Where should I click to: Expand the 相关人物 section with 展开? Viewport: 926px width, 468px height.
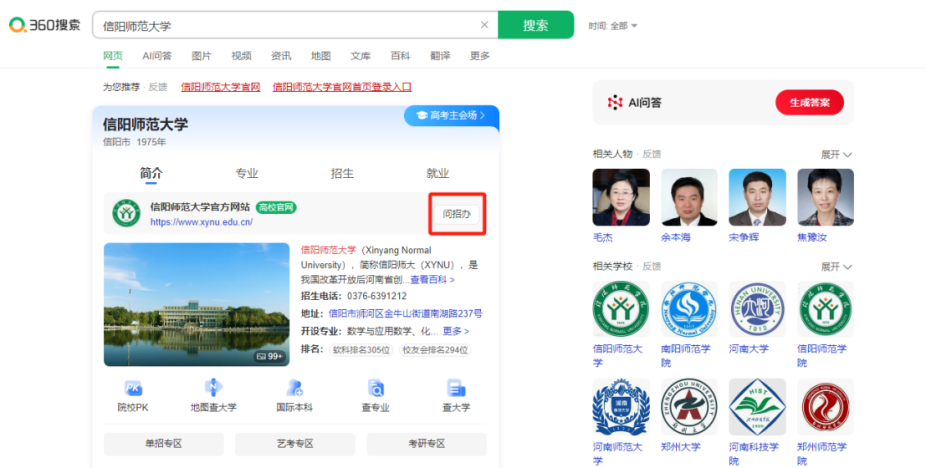[x=836, y=154]
